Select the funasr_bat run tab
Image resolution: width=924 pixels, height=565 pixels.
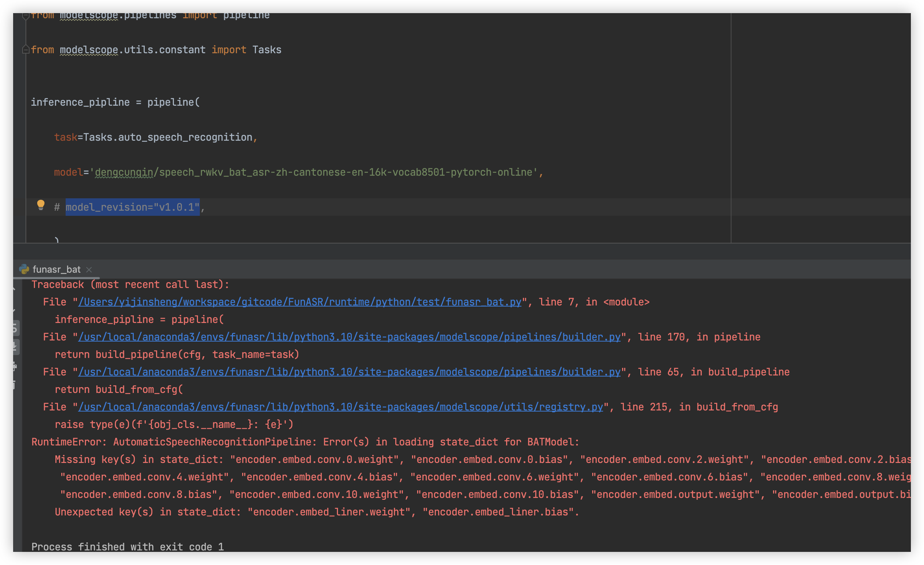coord(56,269)
